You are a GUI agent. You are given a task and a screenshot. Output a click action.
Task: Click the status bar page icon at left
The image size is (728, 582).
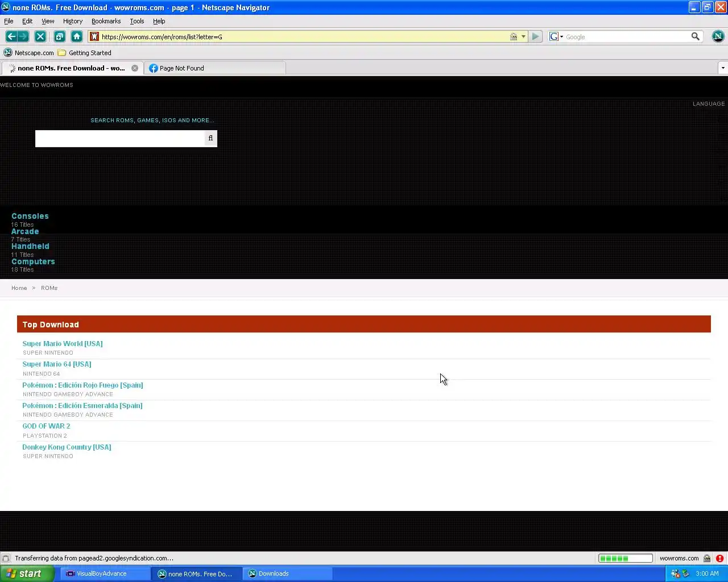(x=6, y=558)
